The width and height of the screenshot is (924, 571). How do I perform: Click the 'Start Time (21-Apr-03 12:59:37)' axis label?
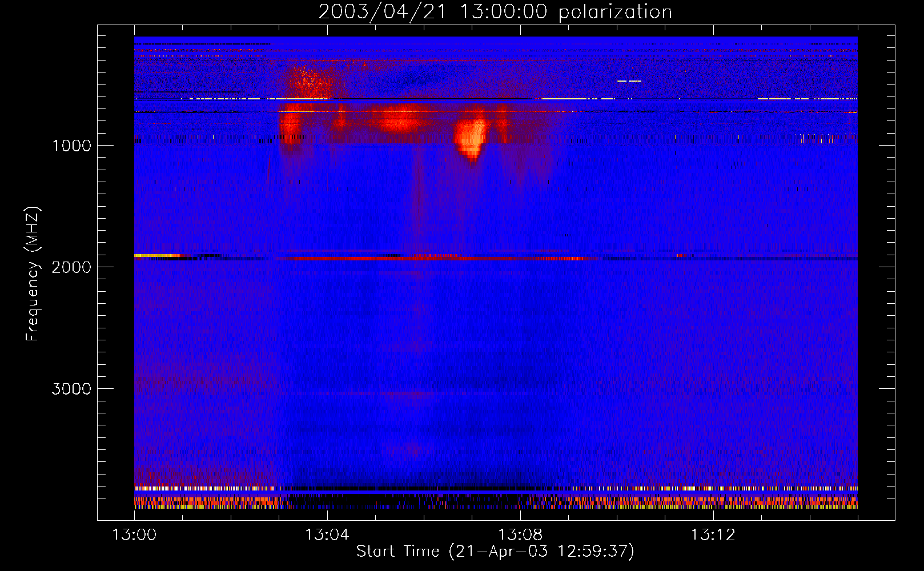pos(495,552)
